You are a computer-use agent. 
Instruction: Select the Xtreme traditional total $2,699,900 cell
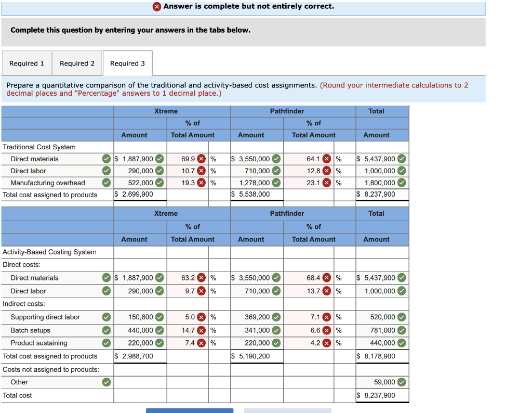[x=140, y=194]
